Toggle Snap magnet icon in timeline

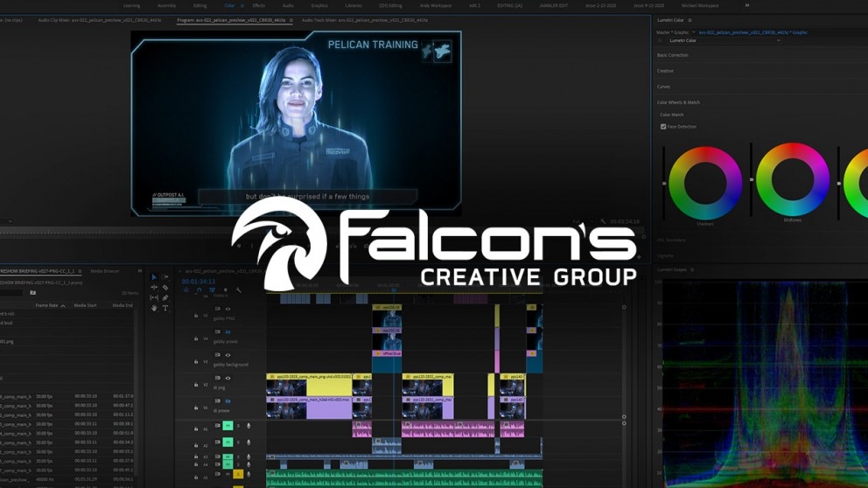point(199,290)
